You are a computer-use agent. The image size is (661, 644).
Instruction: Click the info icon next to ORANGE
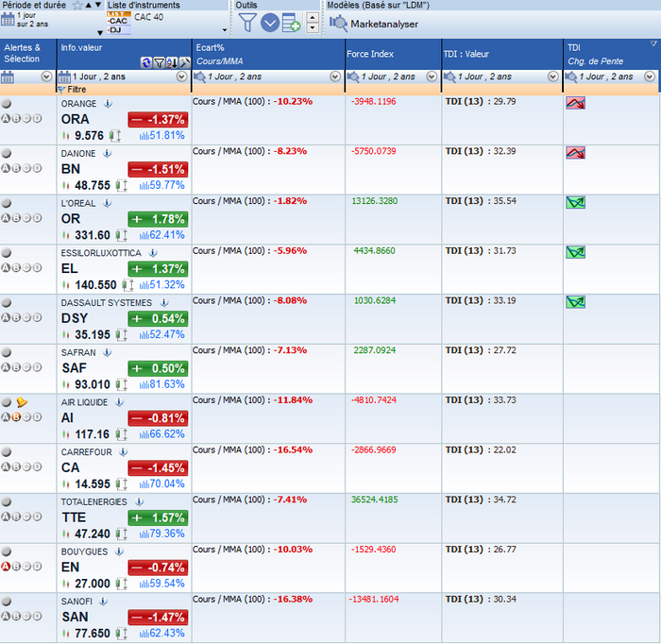[x=108, y=104]
